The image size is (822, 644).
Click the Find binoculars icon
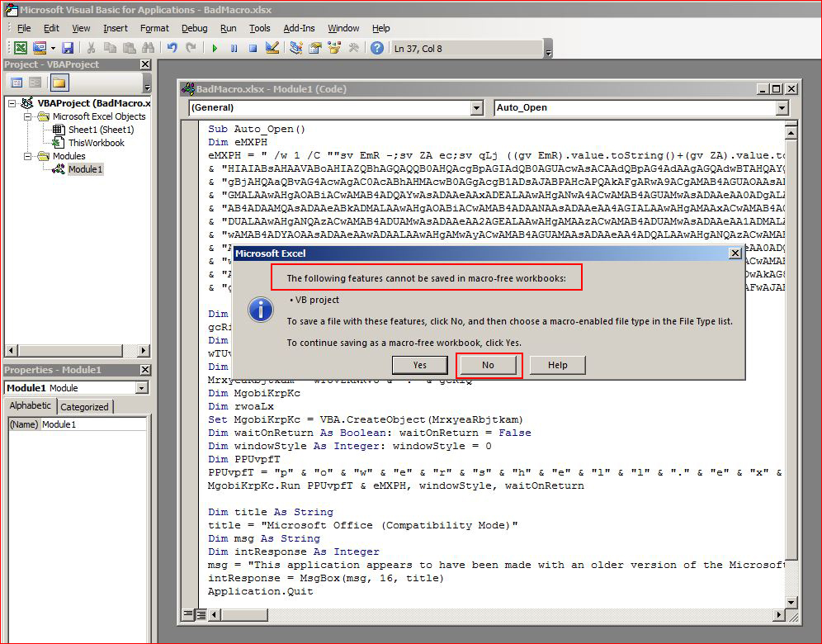(149, 48)
